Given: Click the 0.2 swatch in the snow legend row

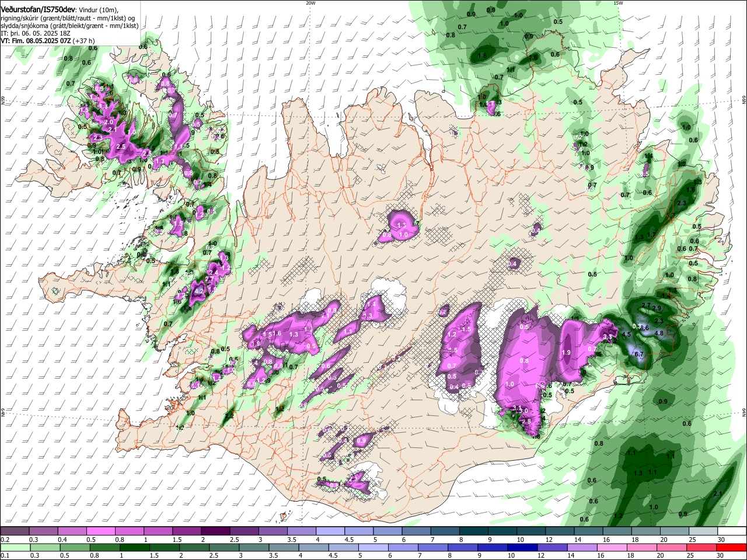Looking at the screenshot, I should pos(15,531).
